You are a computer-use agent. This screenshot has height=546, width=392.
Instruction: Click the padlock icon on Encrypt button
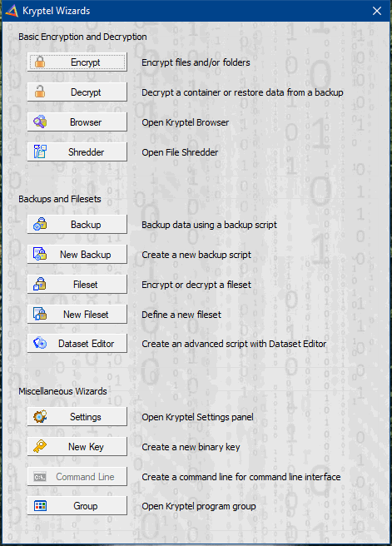tap(40, 62)
